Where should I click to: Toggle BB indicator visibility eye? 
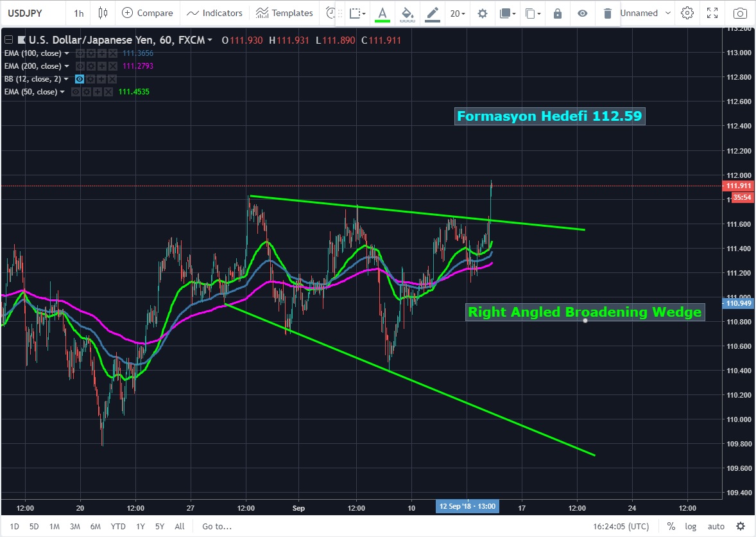tap(80, 79)
